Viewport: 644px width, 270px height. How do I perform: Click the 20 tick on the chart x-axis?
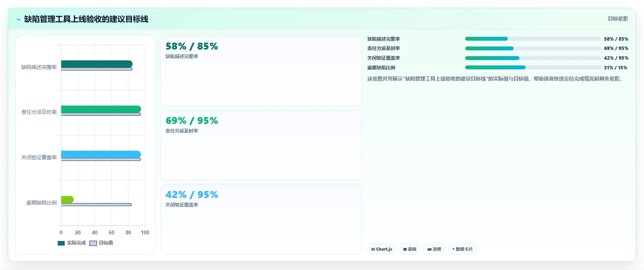[78, 232]
